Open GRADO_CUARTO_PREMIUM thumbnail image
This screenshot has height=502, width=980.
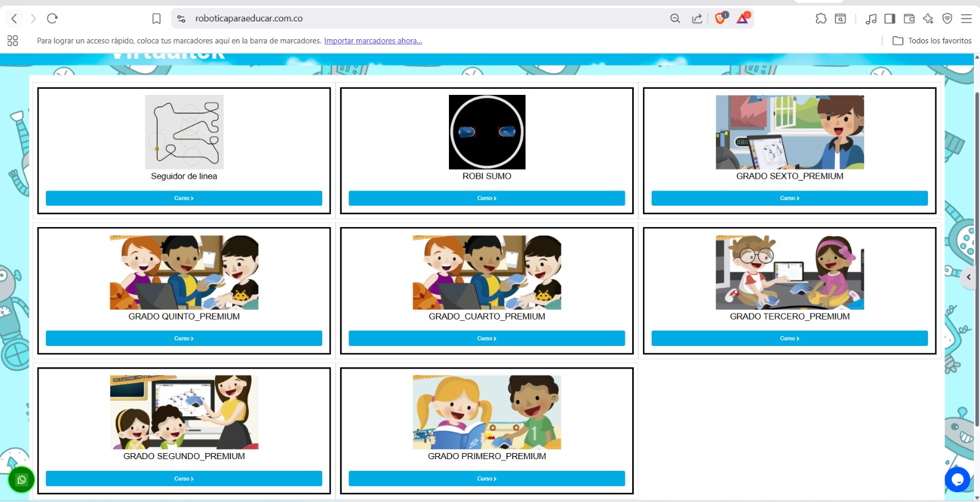click(487, 272)
